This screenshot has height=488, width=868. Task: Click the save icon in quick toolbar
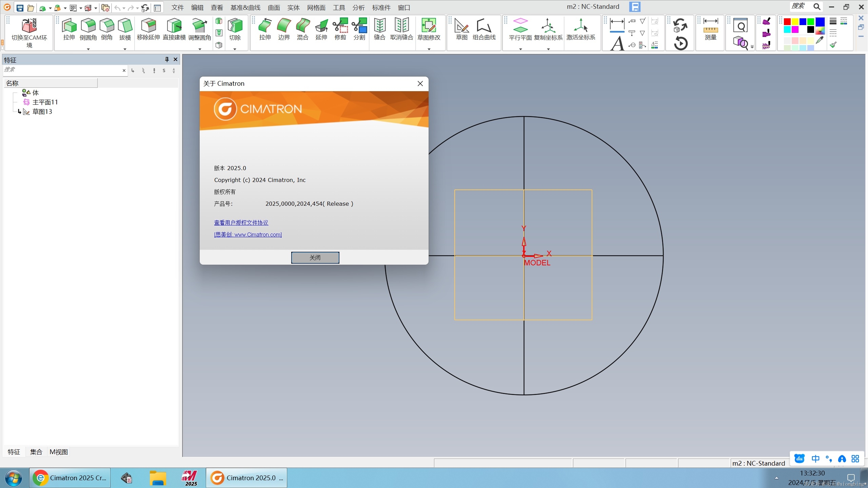point(20,7)
